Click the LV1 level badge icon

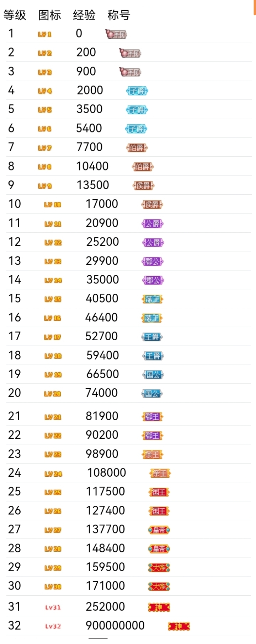[45, 34]
